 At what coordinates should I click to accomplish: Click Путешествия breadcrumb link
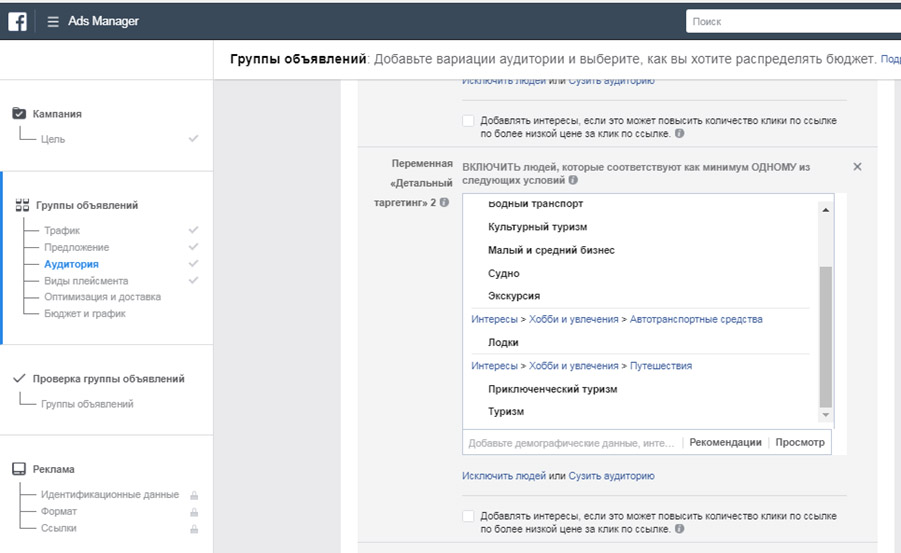661,366
